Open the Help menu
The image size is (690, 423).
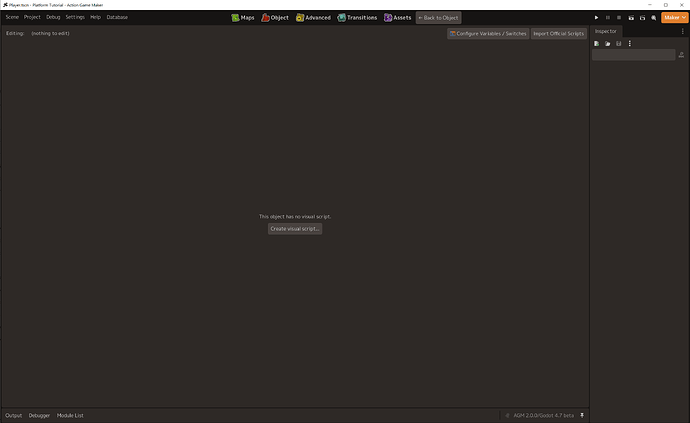coord(95,17)
